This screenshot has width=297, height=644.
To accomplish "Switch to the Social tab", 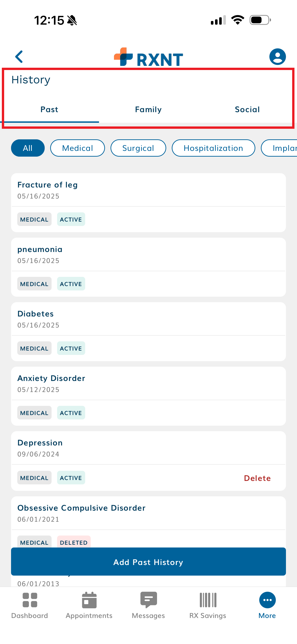I will click(247, 109).
